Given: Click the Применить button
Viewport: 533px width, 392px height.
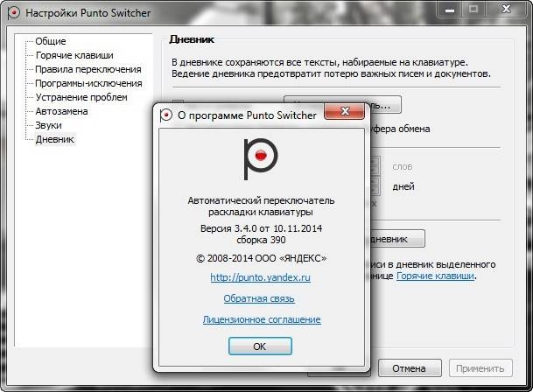Looking at the screenshot, I should 480,368.
